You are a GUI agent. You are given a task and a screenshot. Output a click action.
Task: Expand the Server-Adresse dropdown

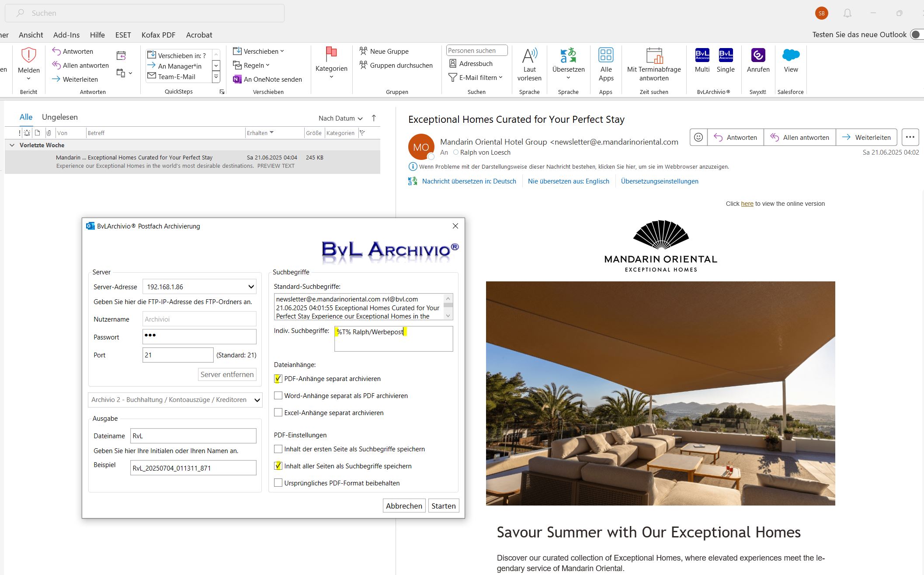(x=251, y=287)
